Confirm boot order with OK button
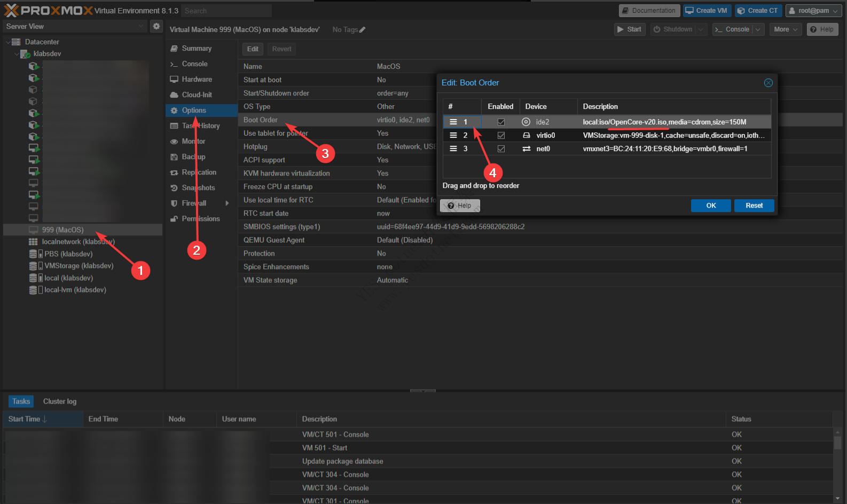The height and width of the screenshot is (504, 847). pyautogui.click(x=710, y=206)
